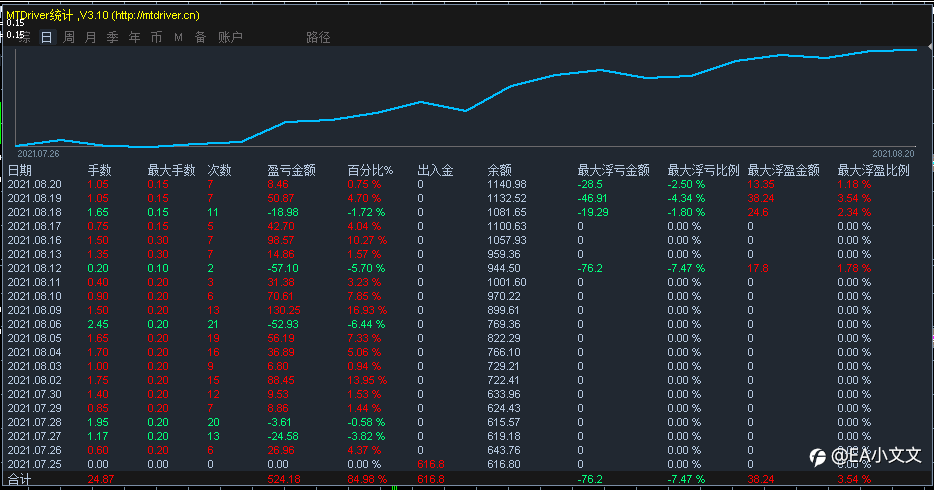
Task: Click the http://mtdriver.cn link in the title
Action: [x=156, y=15]
